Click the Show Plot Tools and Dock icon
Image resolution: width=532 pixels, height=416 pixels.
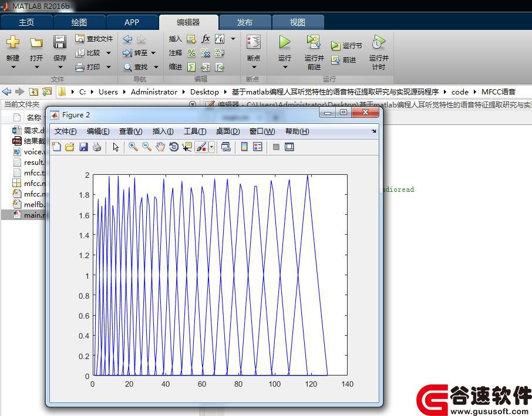289,147
